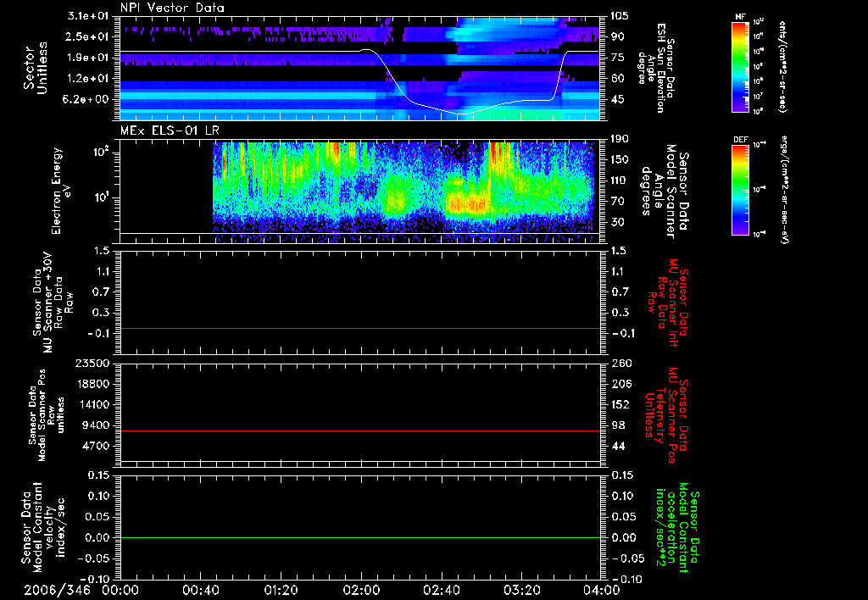The width and height of the screenshot is (868, 600).
Task: Click the red line in scanner position plot
Action: (x=360, y=431)
